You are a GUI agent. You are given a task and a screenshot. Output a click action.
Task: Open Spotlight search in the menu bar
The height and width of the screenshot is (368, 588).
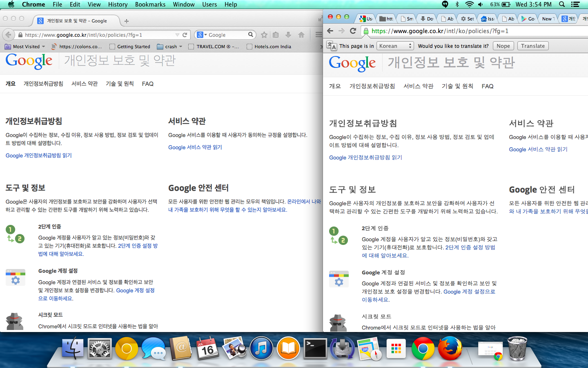[562, 4]
